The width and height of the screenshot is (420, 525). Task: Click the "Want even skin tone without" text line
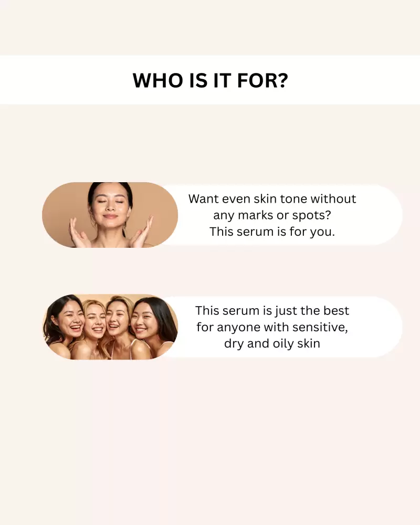[x=272, y=199]
